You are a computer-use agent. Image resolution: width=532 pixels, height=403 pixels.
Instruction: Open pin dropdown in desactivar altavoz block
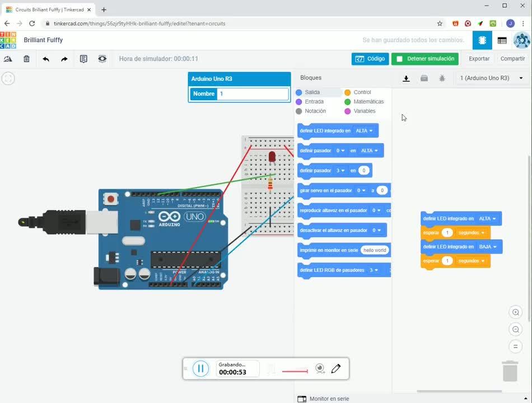pos(376,231)
